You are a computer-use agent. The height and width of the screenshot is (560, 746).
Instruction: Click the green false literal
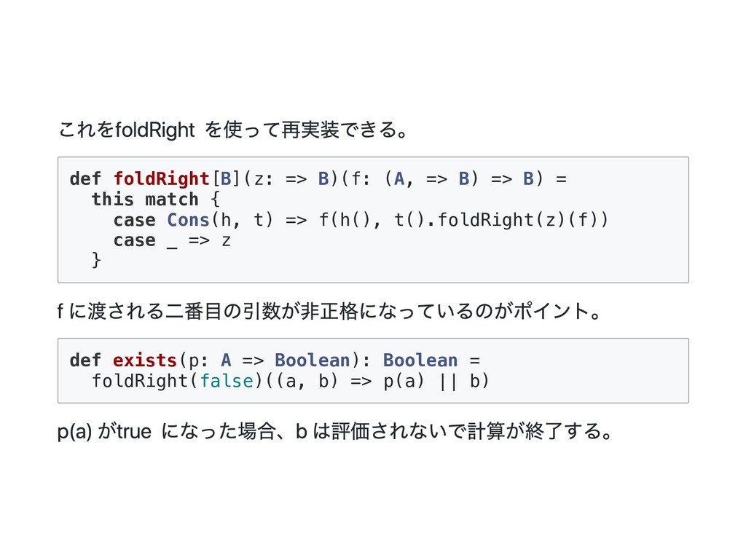(226, 381)
